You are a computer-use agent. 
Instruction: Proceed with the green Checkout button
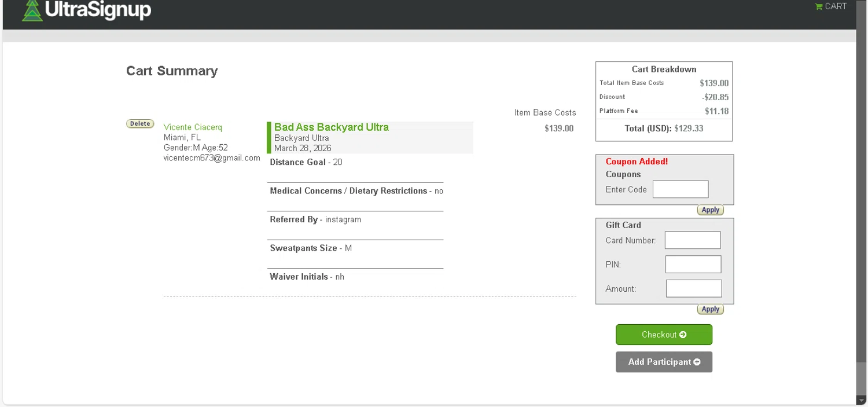664,335
